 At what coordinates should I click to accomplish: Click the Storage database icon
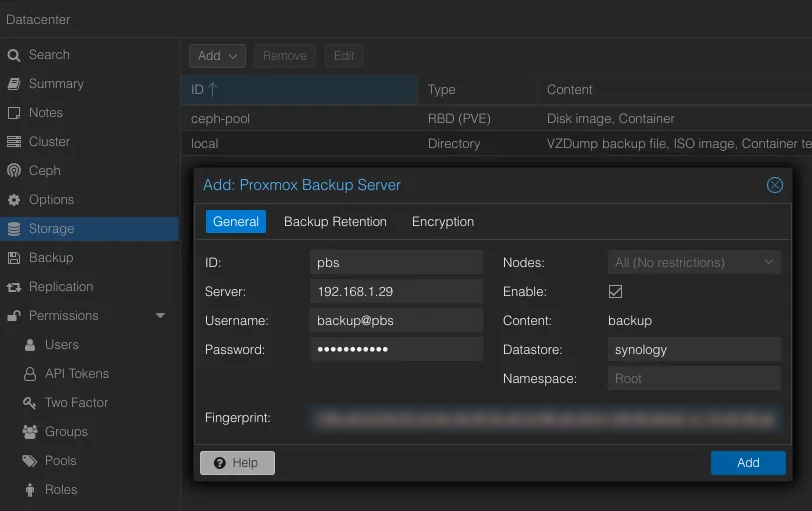(x=14, y=229)
